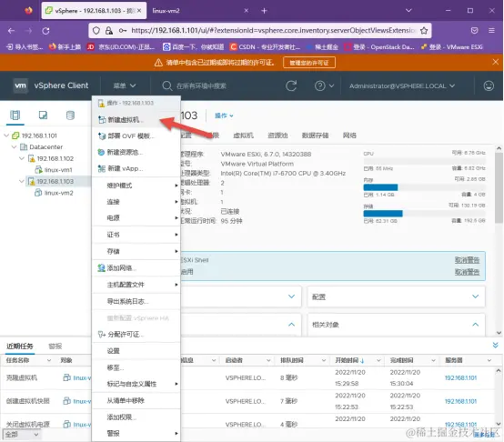Open the Storage submenu
Image resolution: width=504 pixels, height=442 pixels.
(x=136, y=251)
